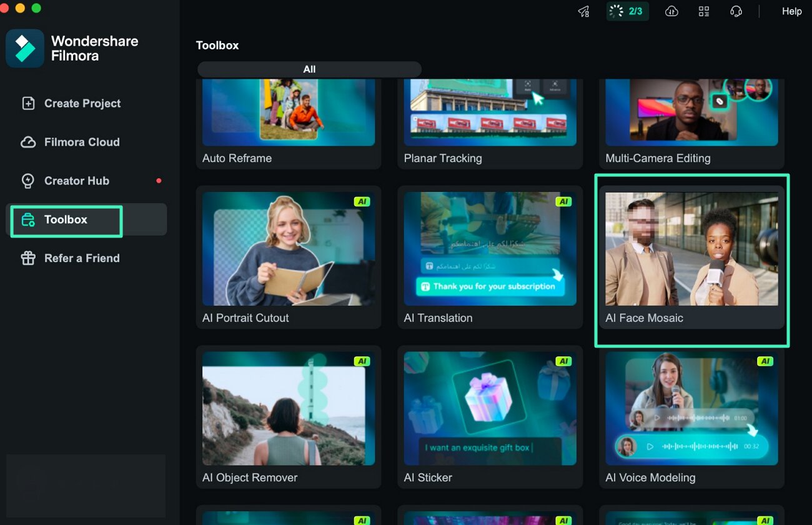The width and height of the screenshot is (812, 525).
Task: Click the cloud download icon
Action: point(671,11)
